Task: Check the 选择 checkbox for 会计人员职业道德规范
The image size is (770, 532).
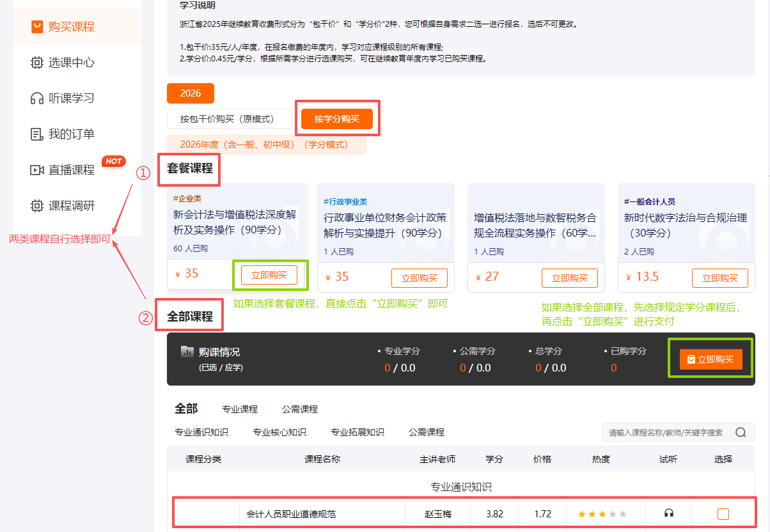Action: 723,513
